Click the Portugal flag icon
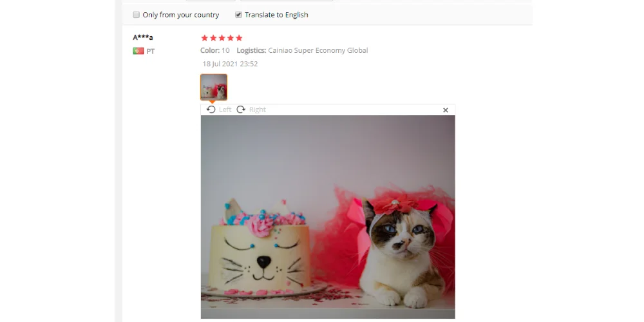Image resolution: width=644 pixels, height=322 pixels. [x=138, y=51]
